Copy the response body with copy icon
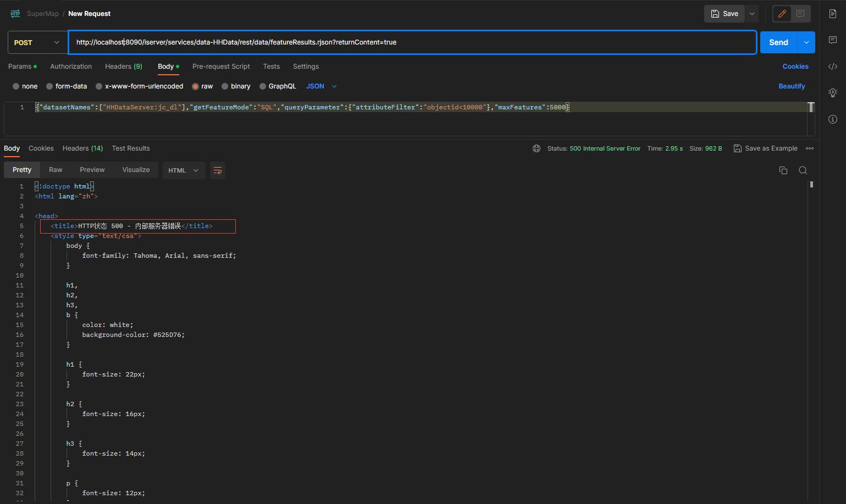The height and width of the screenshot is (504, 846). click(783, 170)
